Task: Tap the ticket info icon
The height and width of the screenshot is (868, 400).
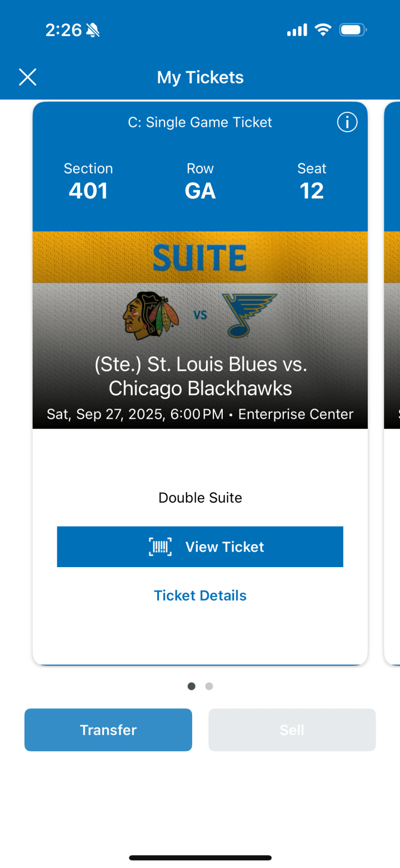Action: pyautogui.click(x=347, y=122)
